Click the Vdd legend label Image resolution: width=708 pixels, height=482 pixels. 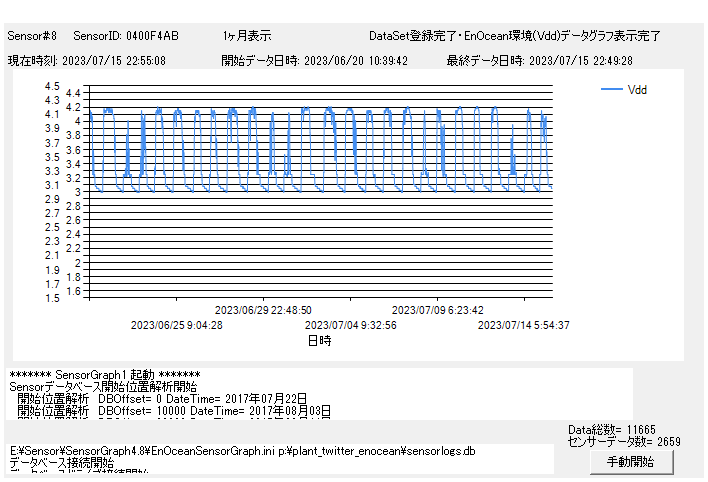click(x=637, y=90)
